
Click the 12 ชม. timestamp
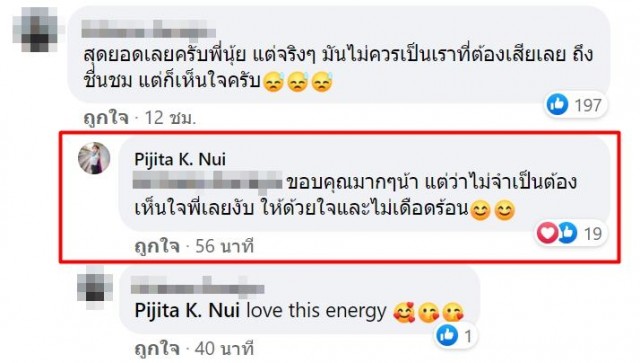pyautogui.click(x=171, y=118)
